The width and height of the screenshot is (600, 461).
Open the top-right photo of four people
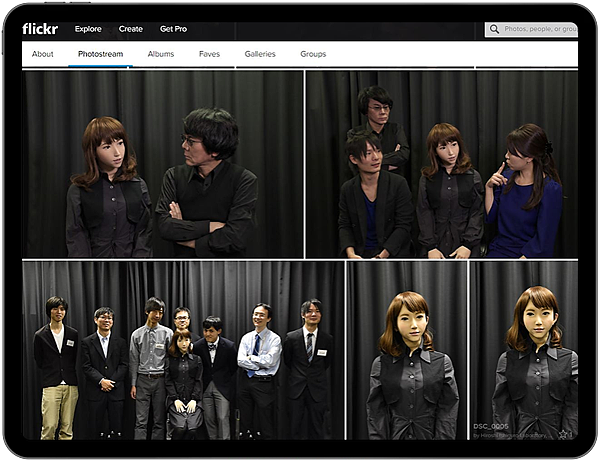[x=441, y=164]
